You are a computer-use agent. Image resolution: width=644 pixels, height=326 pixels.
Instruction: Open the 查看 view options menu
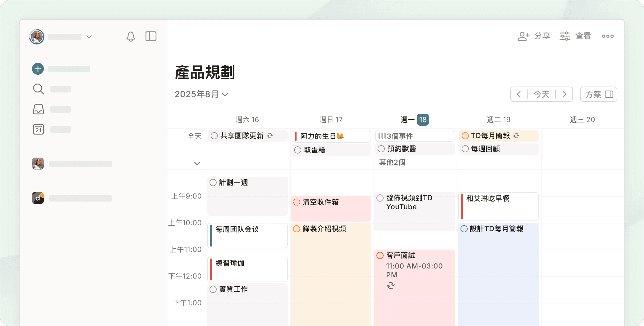pyautogui.click(x=575, y=36)
